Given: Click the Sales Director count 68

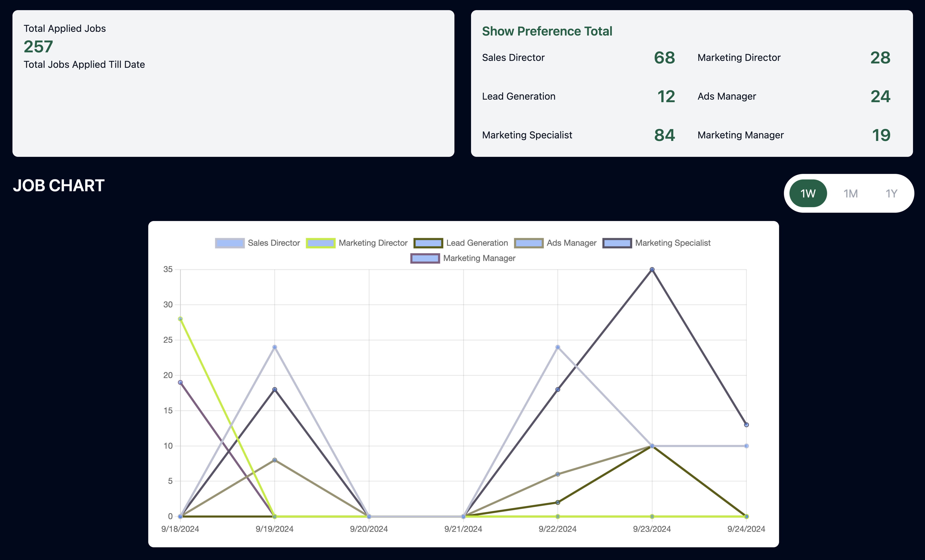Looking at the screenshot, I should [x=664, y=58].
